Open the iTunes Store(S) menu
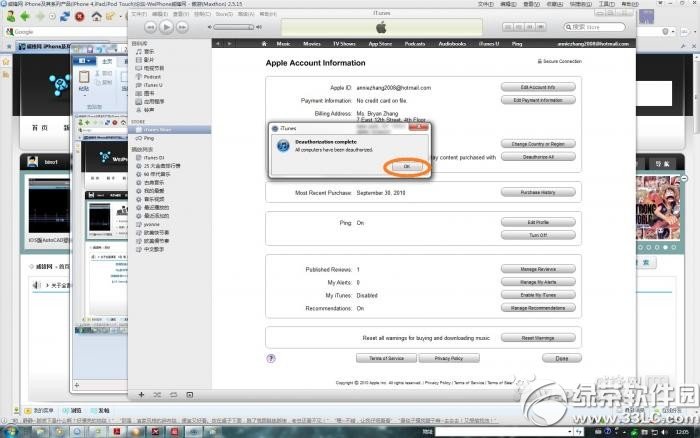Viewport: 700px width, 438px height. click(225, 14)
